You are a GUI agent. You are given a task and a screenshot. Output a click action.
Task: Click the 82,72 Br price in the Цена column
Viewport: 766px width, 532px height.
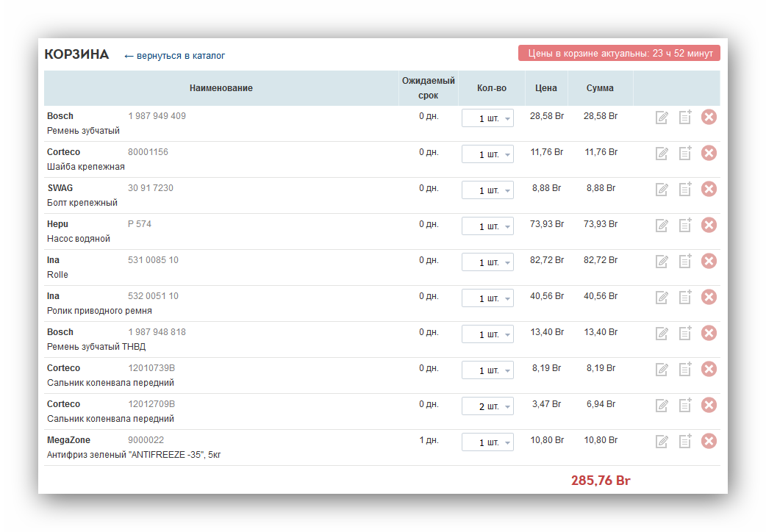point(547,260)
